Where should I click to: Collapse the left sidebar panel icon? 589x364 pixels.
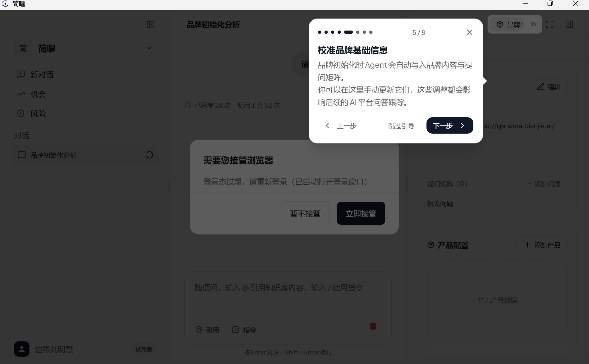pos(151,25)
